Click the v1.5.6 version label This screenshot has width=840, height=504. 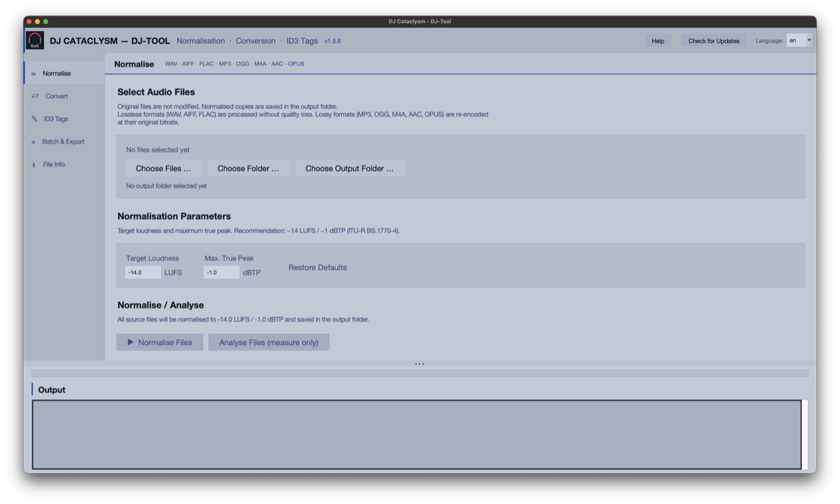coord(333,41)
